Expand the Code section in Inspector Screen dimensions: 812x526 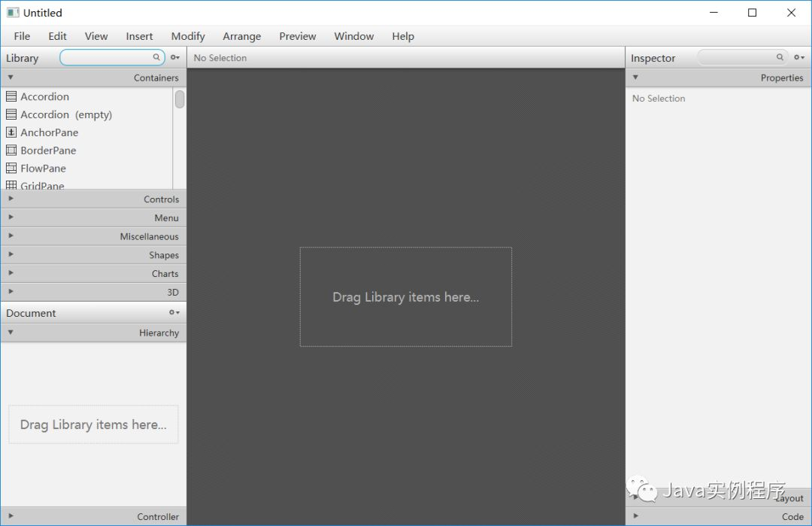pyautogui.click(x=718, y=517)
